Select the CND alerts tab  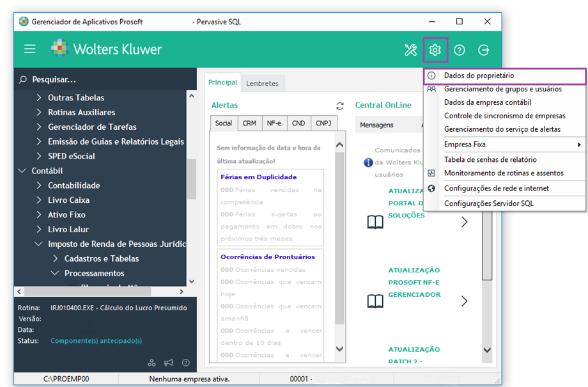click(298, 123)
